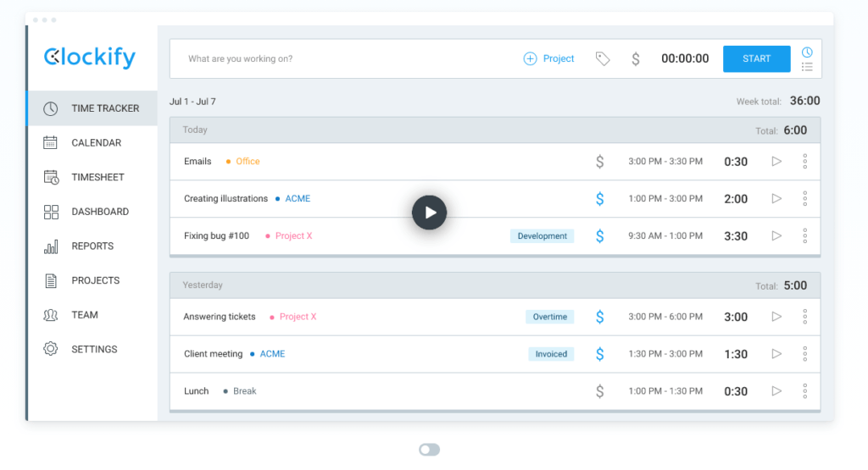Open the three-dot menu for Fixing bug #100
Viewport: 868px width, 470px height.
coord(805,235)
